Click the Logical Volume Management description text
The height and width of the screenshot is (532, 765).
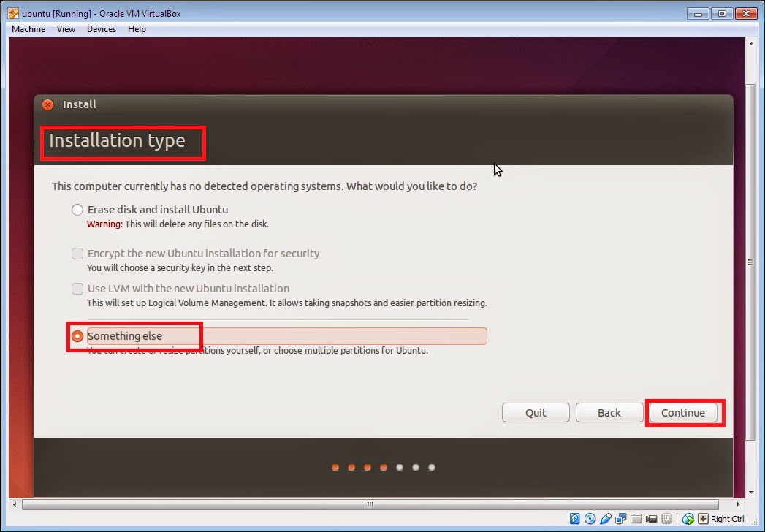coord(287,303)
